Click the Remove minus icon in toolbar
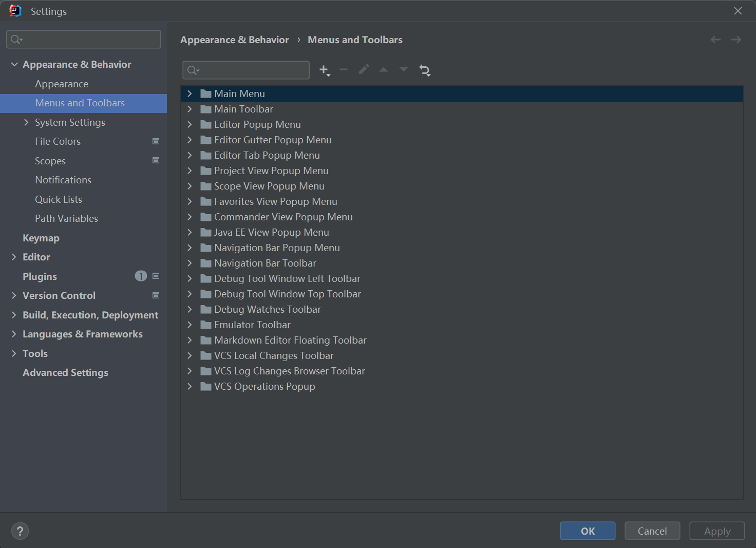The image size is (756, 548). click(x=344, y=70)
